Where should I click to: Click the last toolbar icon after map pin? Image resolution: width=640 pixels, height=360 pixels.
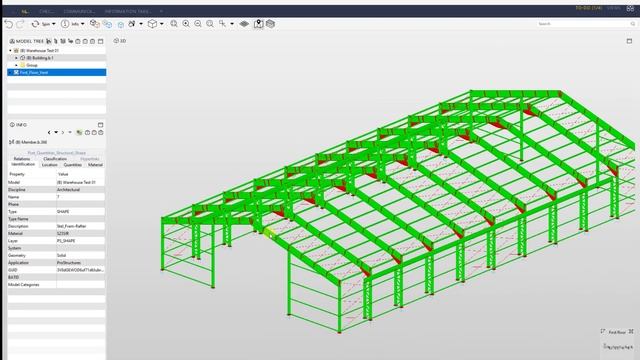click(270, 24)
